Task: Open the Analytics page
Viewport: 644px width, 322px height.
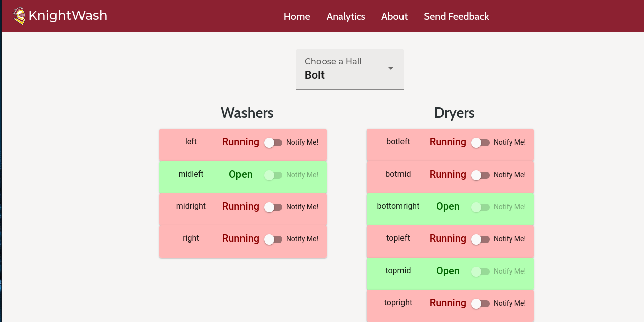Action: (x=346, y=16)
